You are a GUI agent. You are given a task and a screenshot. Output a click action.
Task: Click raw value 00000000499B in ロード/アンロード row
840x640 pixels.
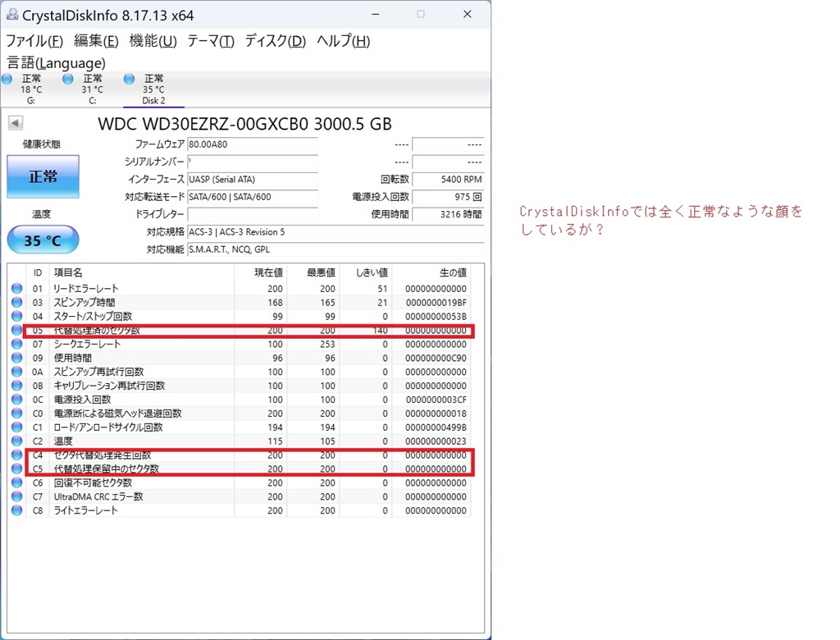click(436, 427)
